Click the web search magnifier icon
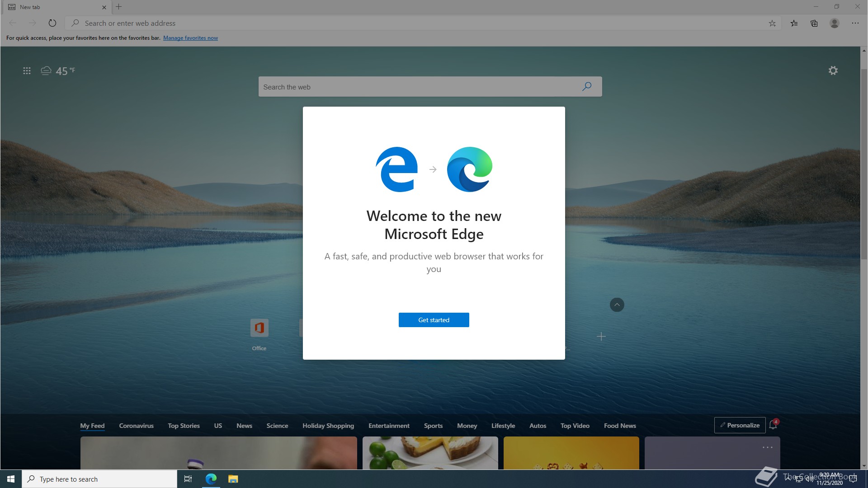The height and width of the screenshot is (488, 868). pos(587,86)
